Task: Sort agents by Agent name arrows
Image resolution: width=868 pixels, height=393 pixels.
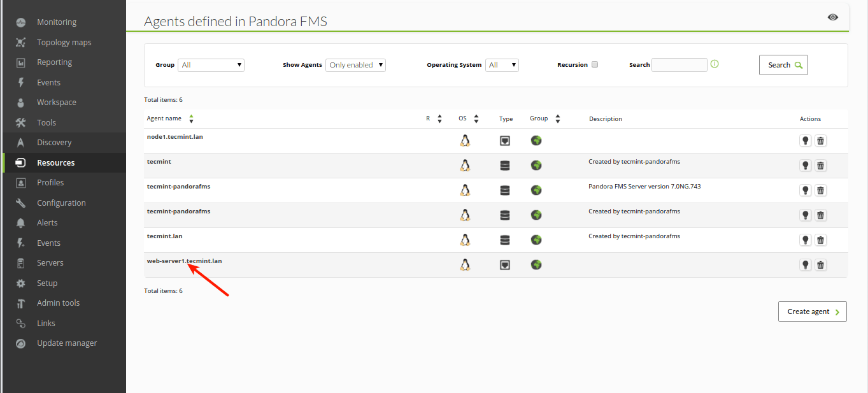Action: [192, 118]
